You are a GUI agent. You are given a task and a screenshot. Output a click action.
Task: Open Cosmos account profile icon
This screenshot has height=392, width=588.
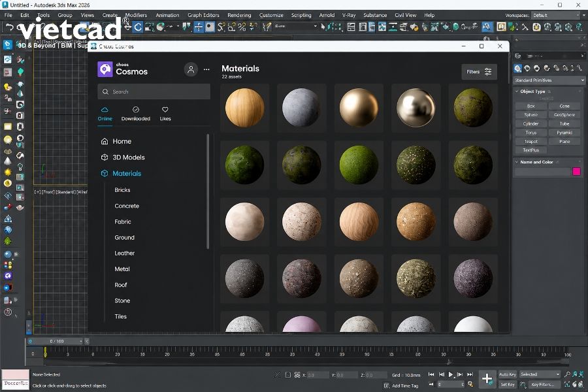click(191, 69)
